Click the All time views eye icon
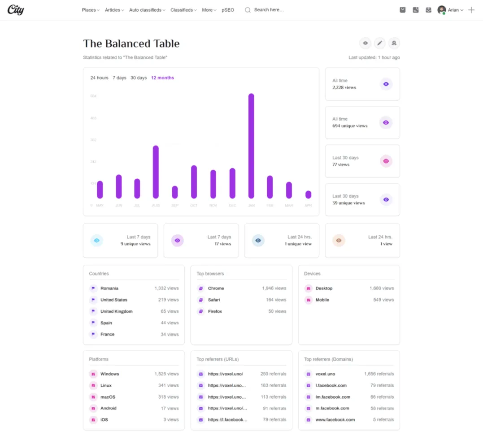Image resolution: width=483 pixels, height=448 pixels. coord(386,84)
